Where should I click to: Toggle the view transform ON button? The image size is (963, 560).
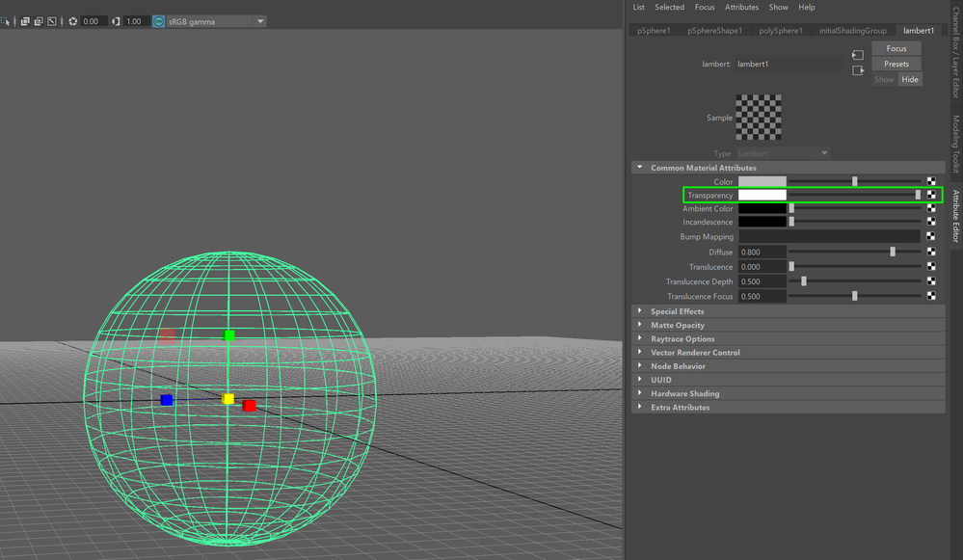pyautogui.click(x=158, y=21)
